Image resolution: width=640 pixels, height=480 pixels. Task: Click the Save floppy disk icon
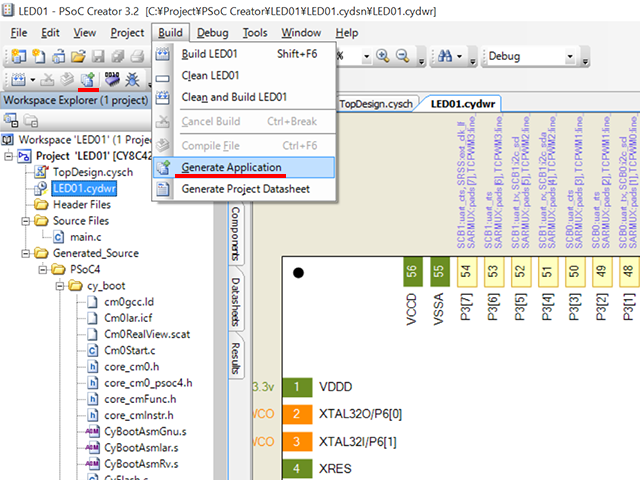click(x=98, y=56)
